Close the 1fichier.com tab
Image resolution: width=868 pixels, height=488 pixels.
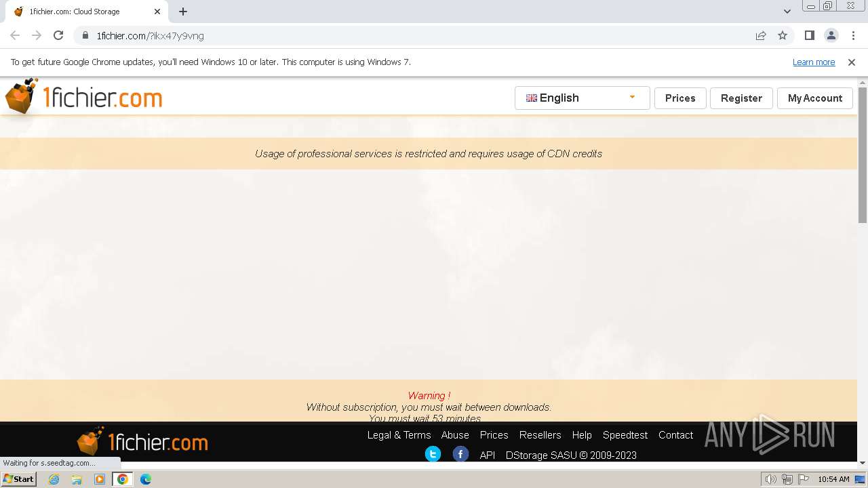tap(157, 12)
